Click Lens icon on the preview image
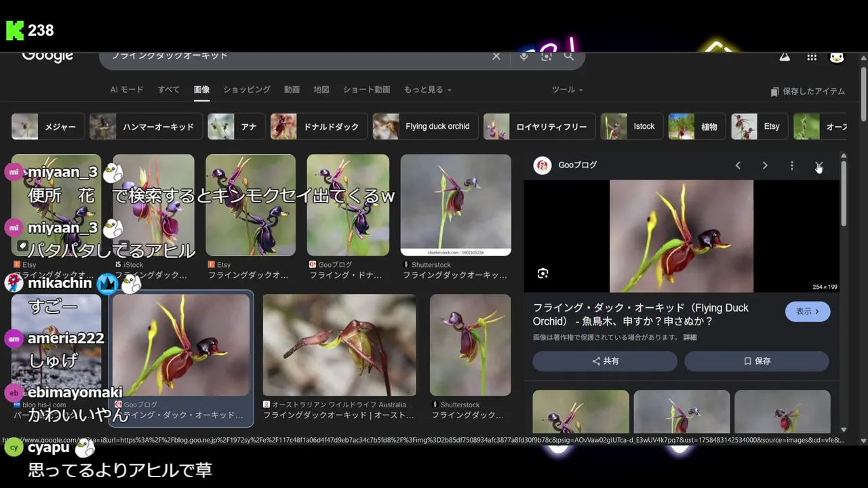The width and height of the screenshot is (868, 488). pyautogui.click(x=542, y=273)
